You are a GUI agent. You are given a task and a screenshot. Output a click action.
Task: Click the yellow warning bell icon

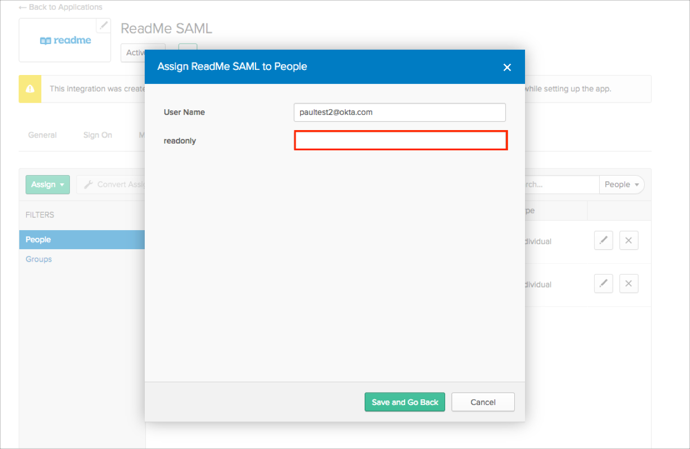30,88
